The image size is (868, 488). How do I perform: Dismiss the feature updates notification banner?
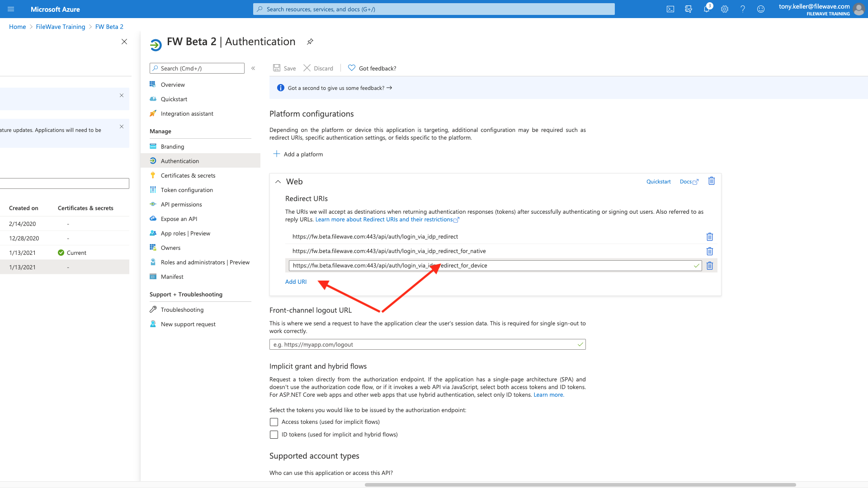pyautogui.click(x=122, y=127)
